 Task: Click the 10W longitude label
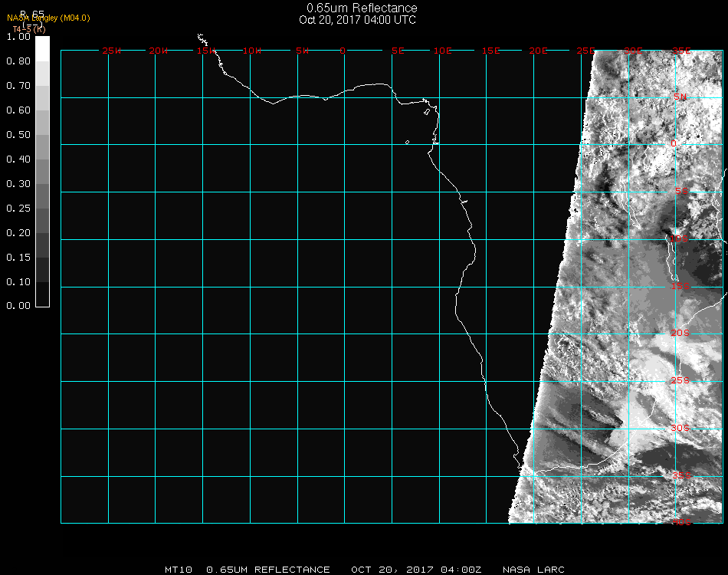253,51
